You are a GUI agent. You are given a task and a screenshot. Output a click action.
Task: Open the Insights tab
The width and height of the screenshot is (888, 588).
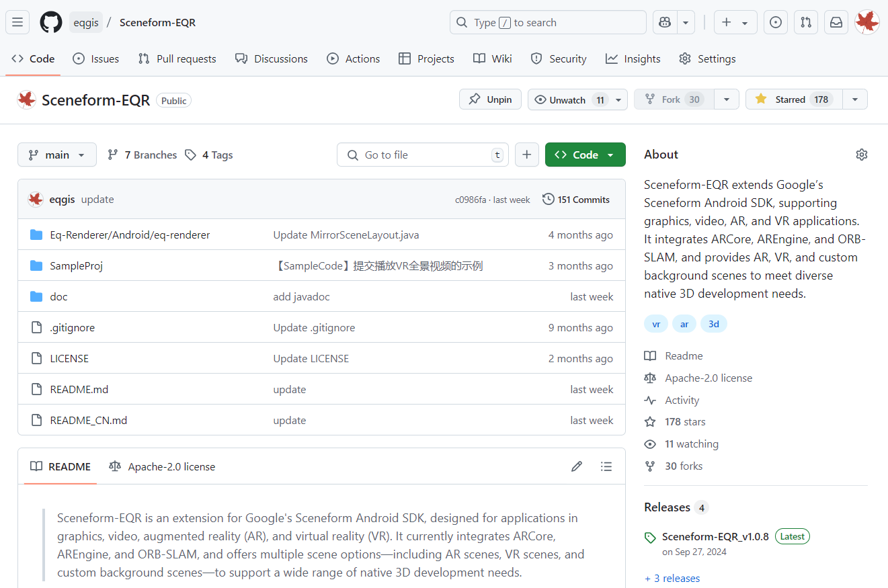click(633, 58)
